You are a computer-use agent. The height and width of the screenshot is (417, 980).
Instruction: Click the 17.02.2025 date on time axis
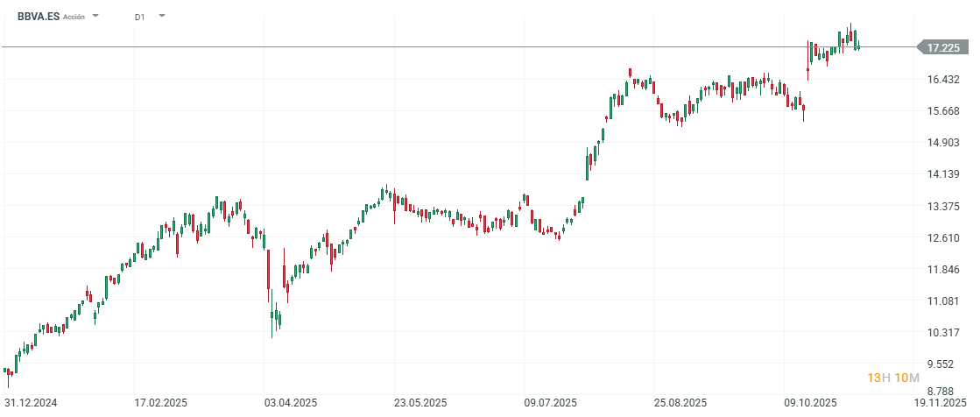(159, 403)
